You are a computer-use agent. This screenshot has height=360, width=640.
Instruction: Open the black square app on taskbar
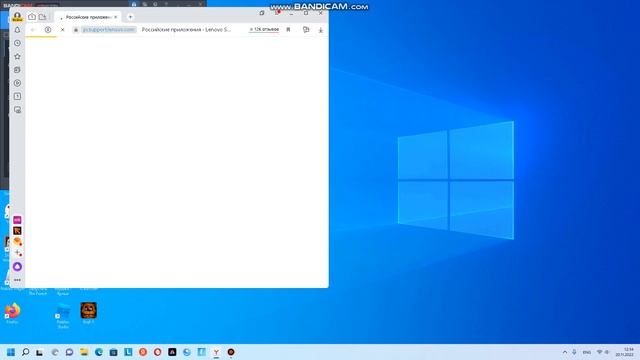click(x=172, y=352)
